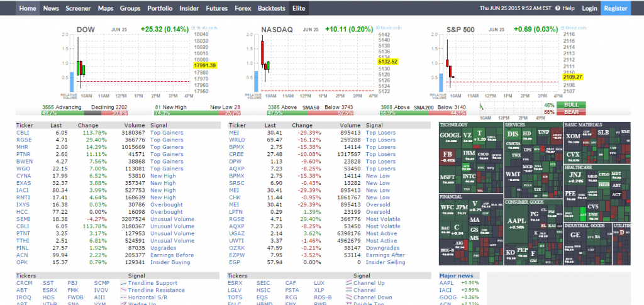Click the Earnings Before signal link
Image resolution: width=644 pixels, height=305 pixels.
172,255
